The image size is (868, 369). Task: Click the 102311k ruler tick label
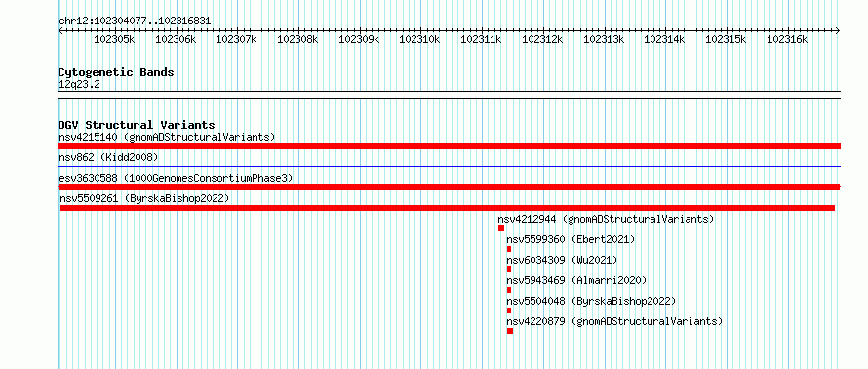(x=481, y=39)
